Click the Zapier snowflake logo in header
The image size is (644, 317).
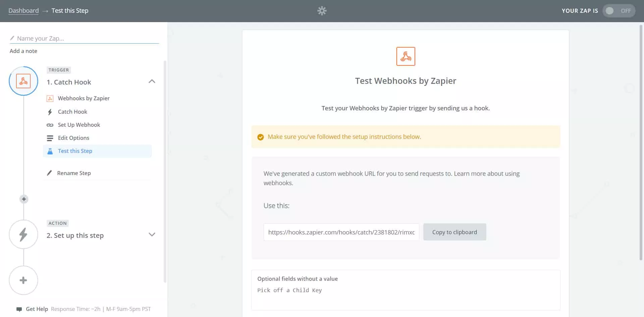click(322, 11)
